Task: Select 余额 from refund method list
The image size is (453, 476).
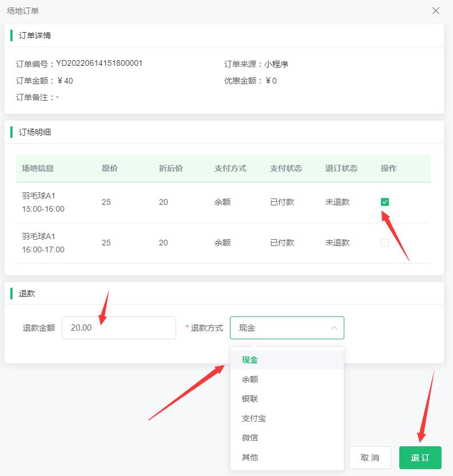Action: click(250, 379)
